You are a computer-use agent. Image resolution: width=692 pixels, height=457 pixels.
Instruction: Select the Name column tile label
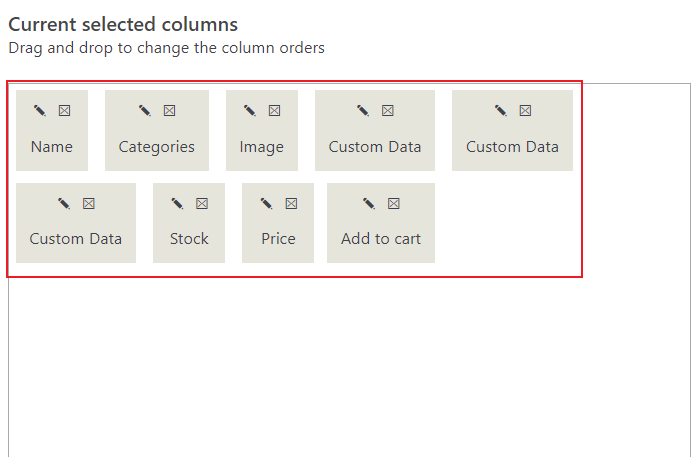click(52, 146)
